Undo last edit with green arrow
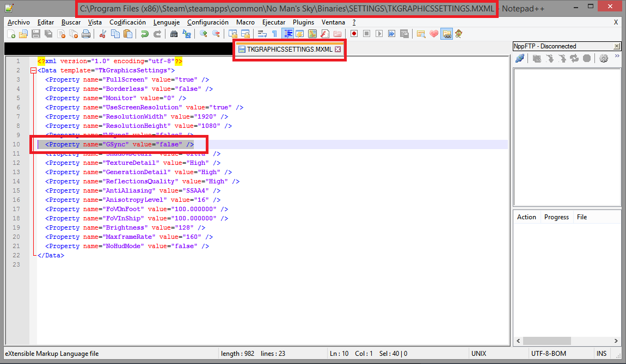Viewport: 626px width, 364px height. click(x=144, y=34)
